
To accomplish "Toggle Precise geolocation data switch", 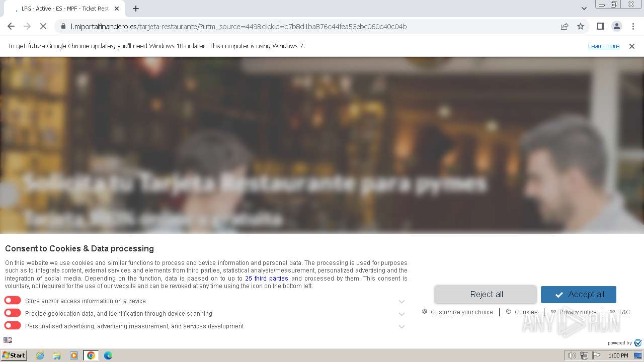I will pos(13,313).
